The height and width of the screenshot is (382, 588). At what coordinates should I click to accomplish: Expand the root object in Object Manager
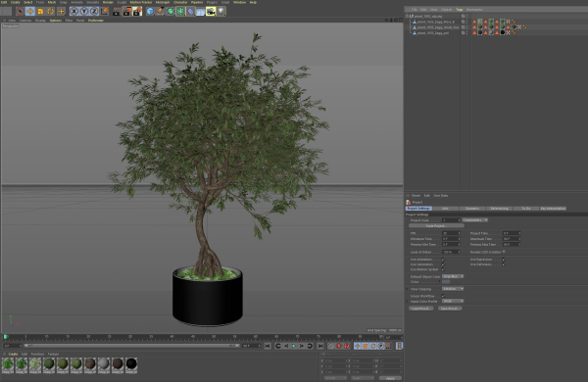coord(408,16)
